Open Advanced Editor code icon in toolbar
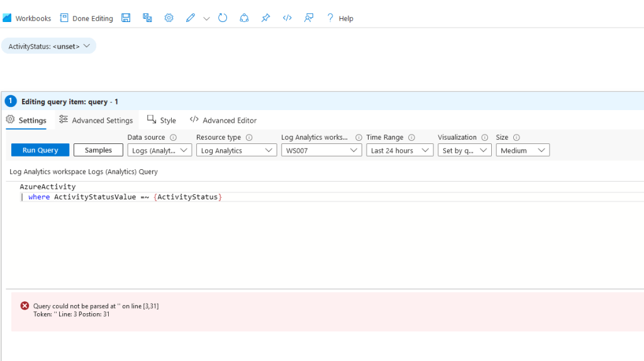The height and width of the screenshot is (361, 644). pyautogui.click(x=287, y=18)
